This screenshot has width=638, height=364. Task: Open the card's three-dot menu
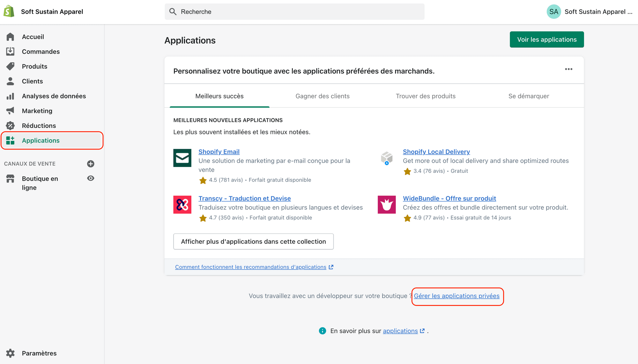(x=568, y=69)
